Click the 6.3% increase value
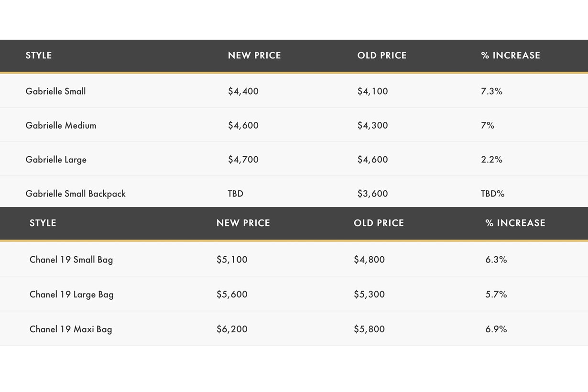Viewport: 588px width, 392px height. [496, 260]
